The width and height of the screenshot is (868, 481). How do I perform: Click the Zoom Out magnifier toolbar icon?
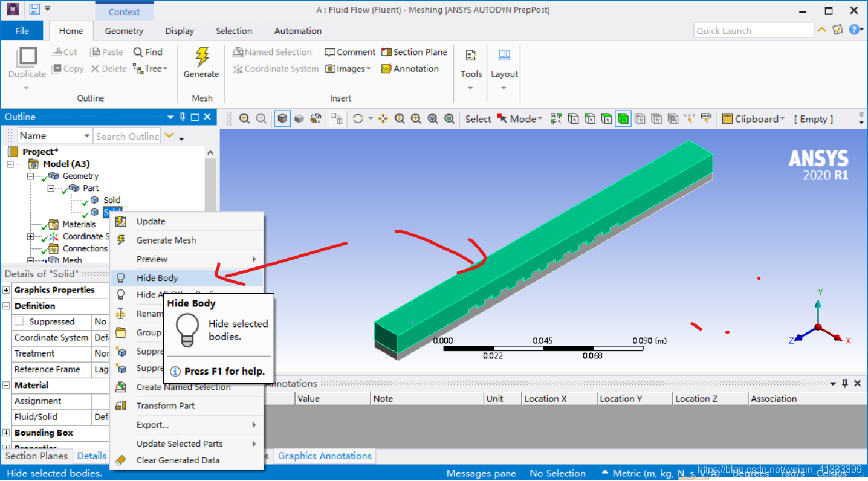(x=261, y=119)
